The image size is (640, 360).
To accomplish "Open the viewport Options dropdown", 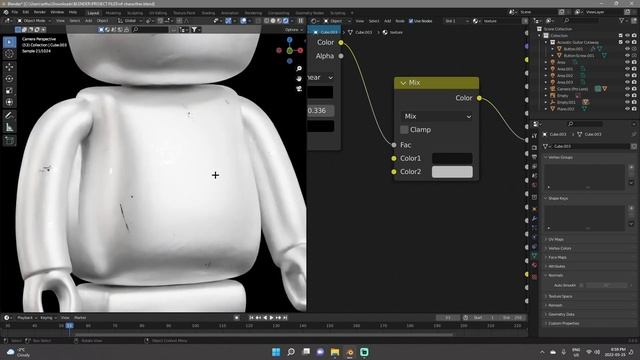I will 293,30.
